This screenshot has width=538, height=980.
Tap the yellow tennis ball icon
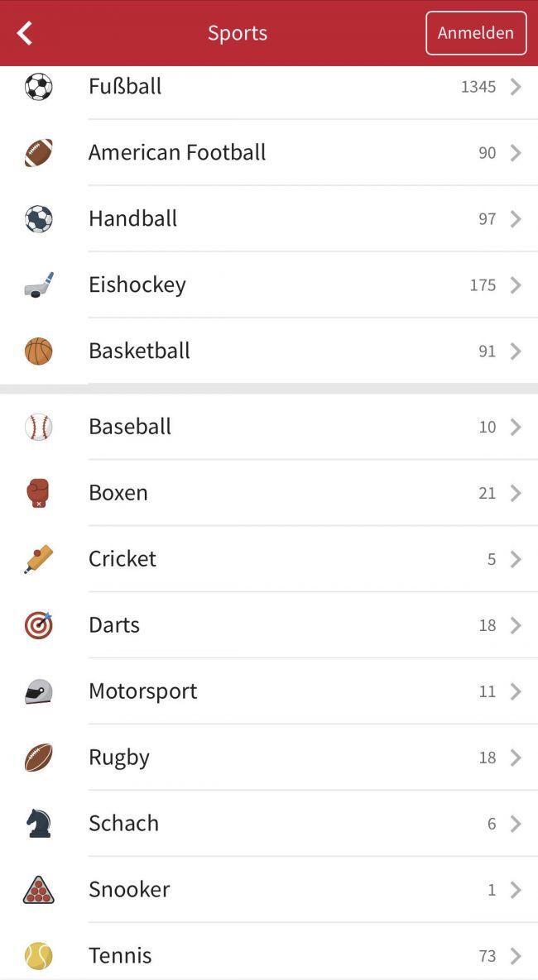pos(38,956)
